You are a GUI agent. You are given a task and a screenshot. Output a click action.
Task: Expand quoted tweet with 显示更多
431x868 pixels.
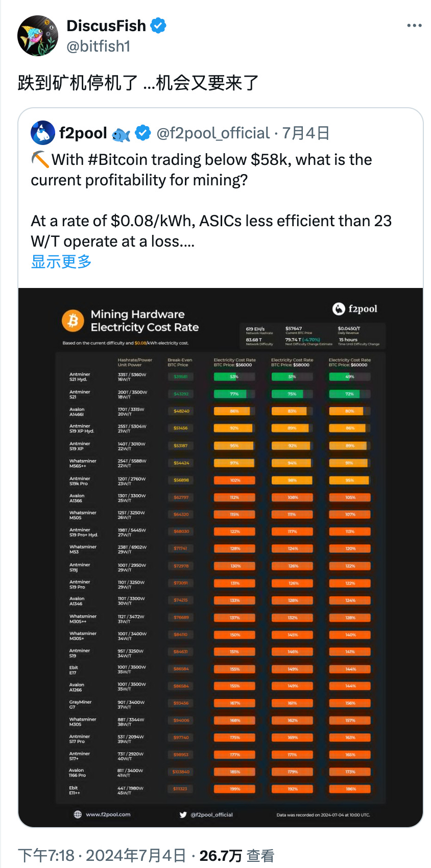tap(61, 262)
